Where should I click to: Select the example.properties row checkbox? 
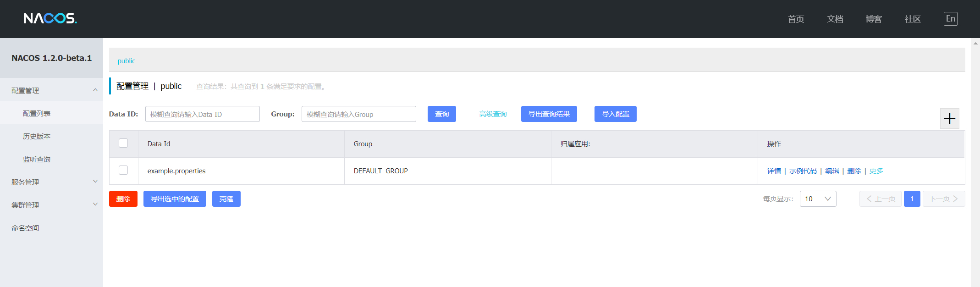(x=123, y=170)
